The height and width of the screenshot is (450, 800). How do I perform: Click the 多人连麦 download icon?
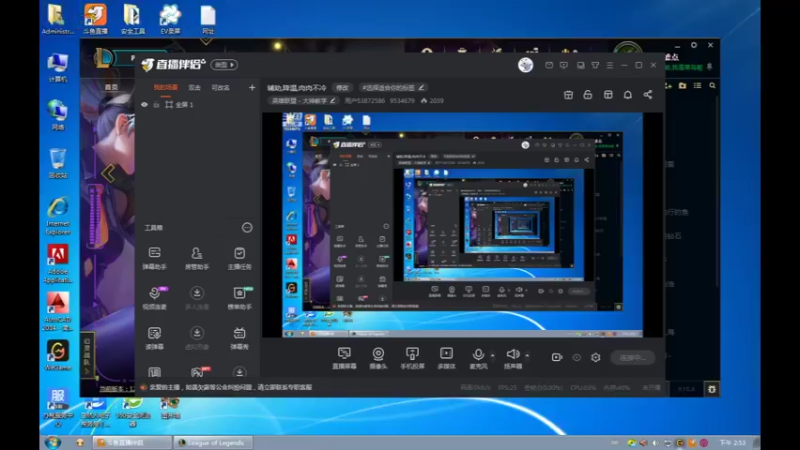pyautogui.click(x=196, y=293)
